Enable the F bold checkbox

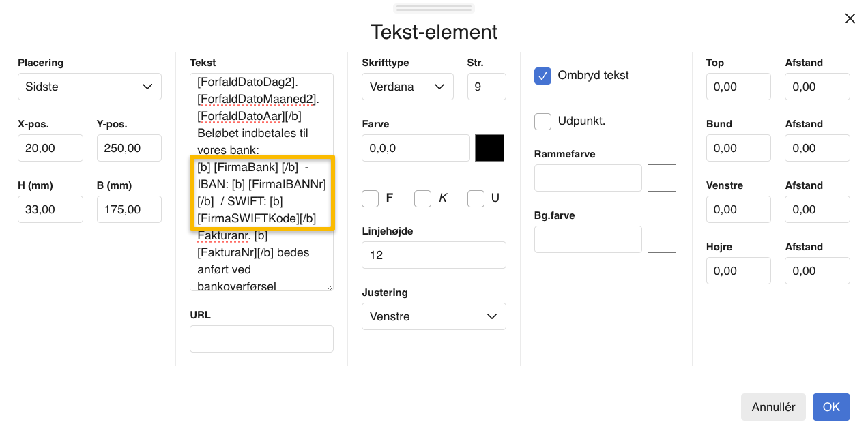point(370,198)
